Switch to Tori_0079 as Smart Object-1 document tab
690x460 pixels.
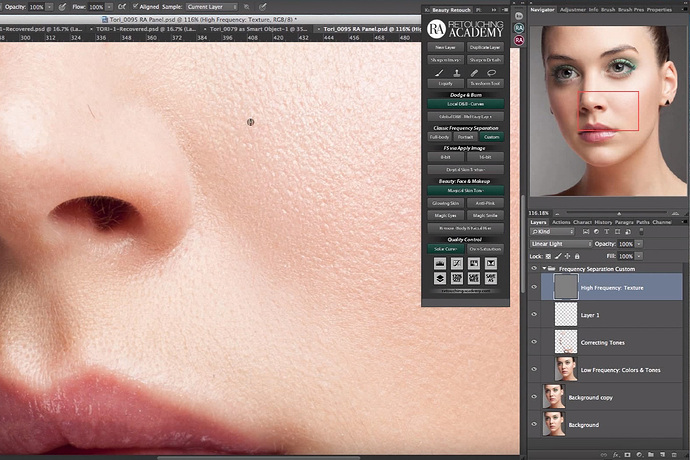pyautogui.click(x=258, y=29)
